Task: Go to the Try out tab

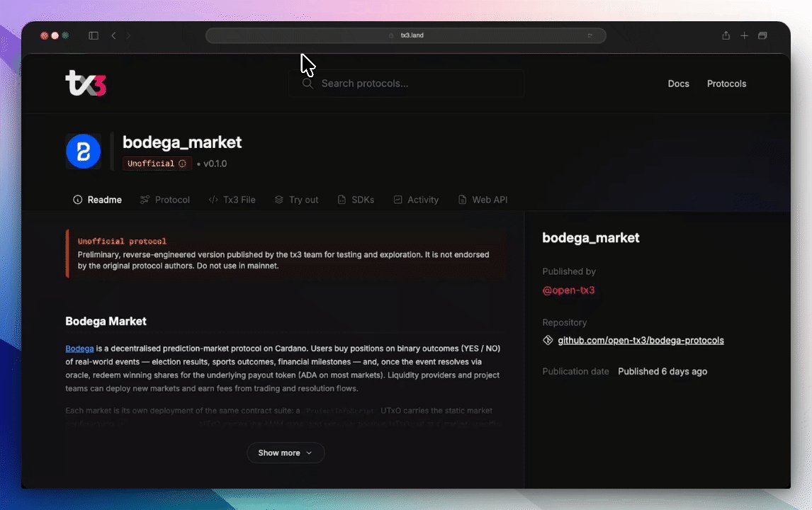Action: coord(296,200)
